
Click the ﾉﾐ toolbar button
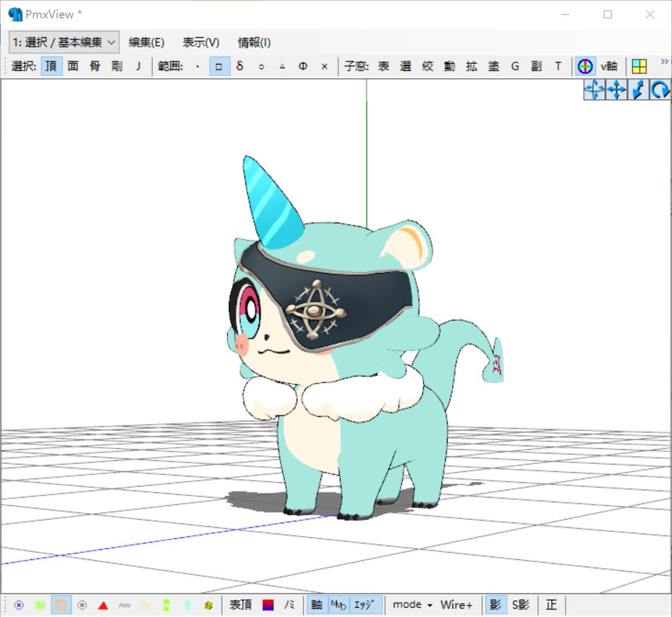tap(289, 605)
